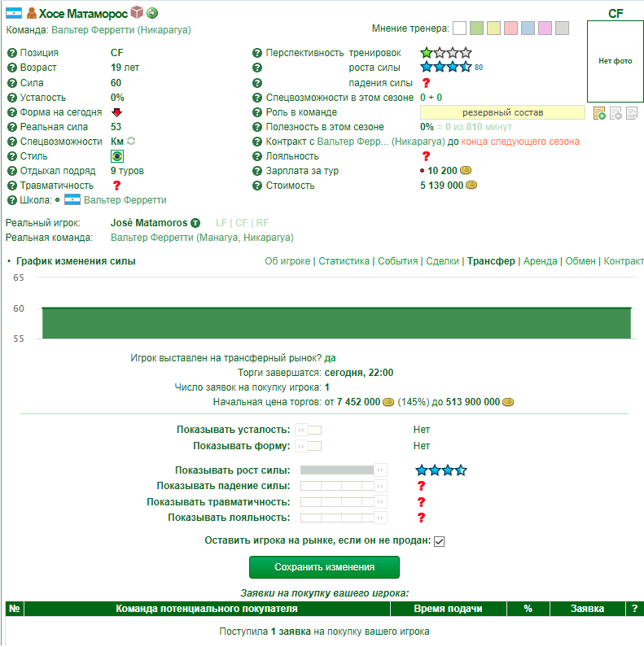Click the red down arrow form icon
This screenshot has height=647, width=644.
point(117,112)
